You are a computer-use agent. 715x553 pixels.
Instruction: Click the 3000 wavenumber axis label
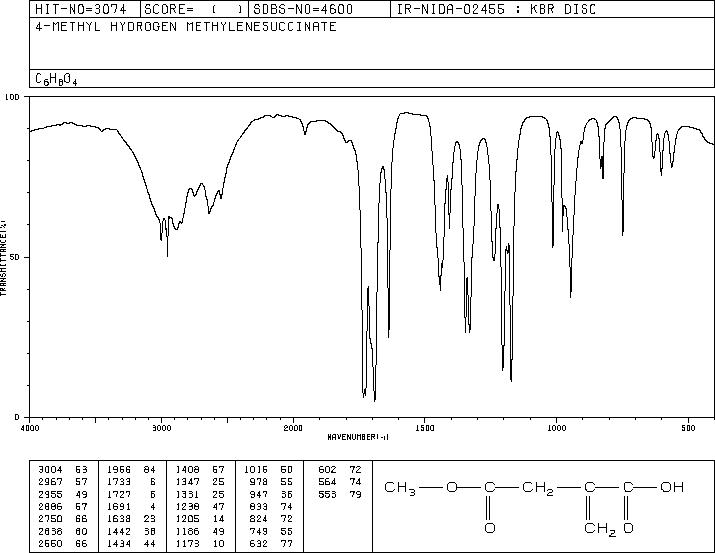point(161,428)
